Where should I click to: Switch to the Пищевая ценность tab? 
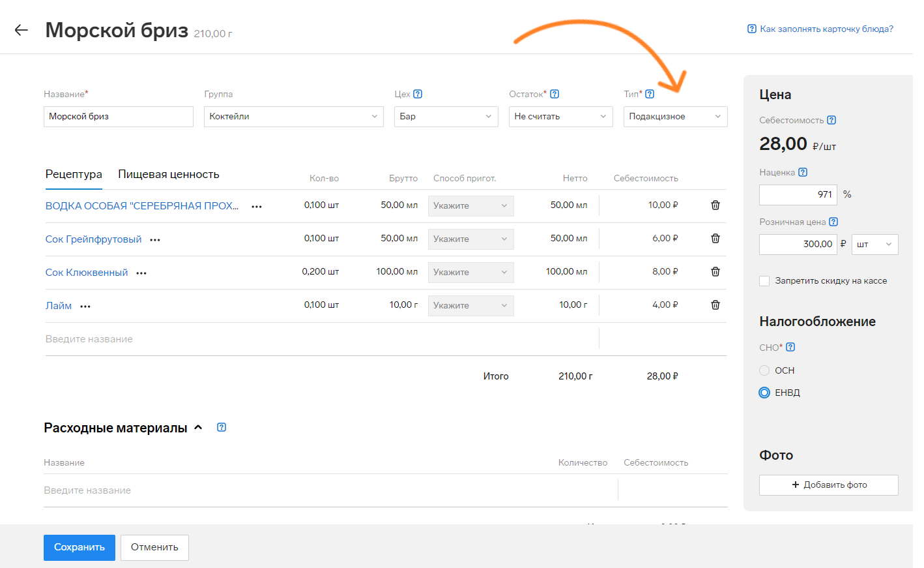tap(169, 174)
